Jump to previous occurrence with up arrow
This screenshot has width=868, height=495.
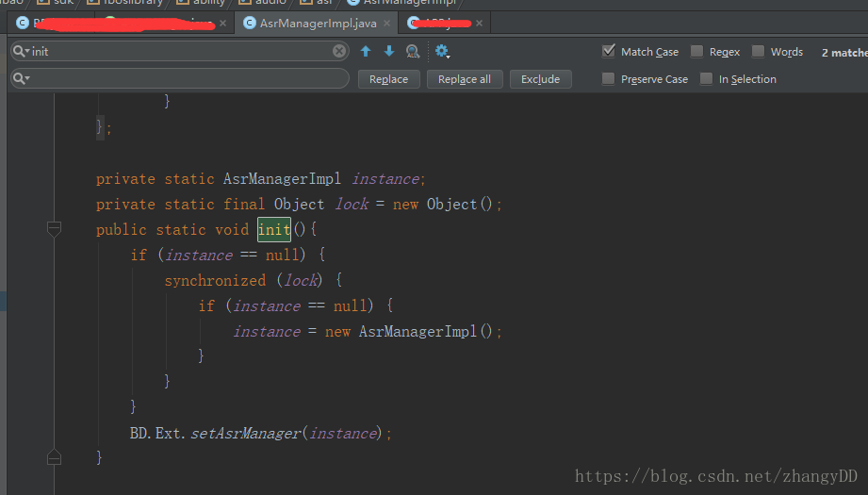366,52
